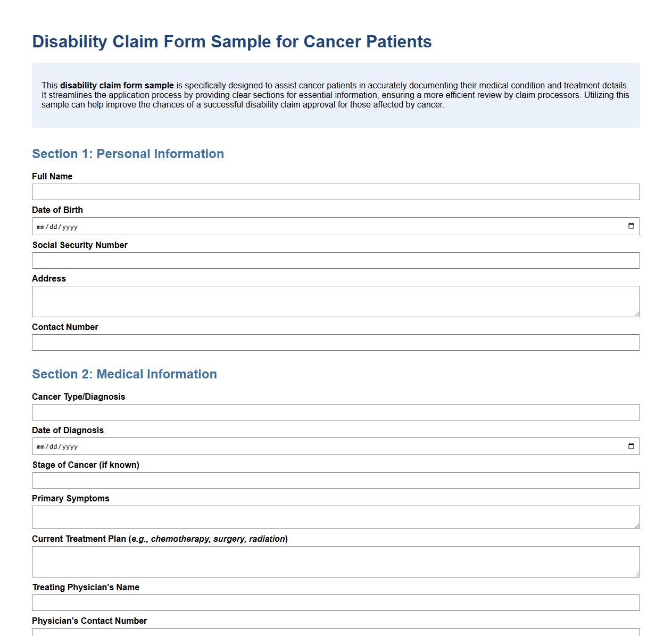Select the Social Security Number field

tap(336, 260)
